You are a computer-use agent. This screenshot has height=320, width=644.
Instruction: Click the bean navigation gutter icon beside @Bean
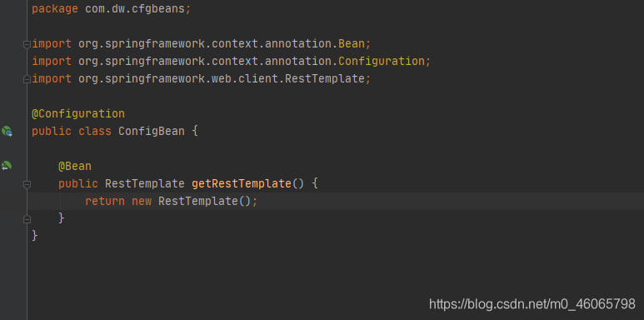point(7,166)
